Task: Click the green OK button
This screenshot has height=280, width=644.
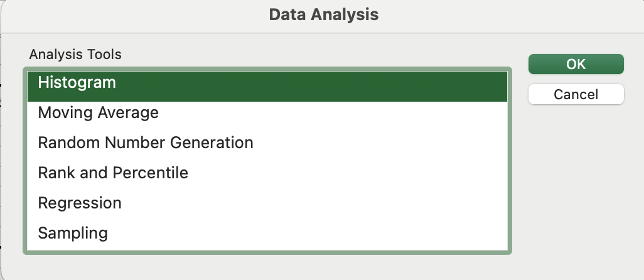Action: (x=576, y=64)
